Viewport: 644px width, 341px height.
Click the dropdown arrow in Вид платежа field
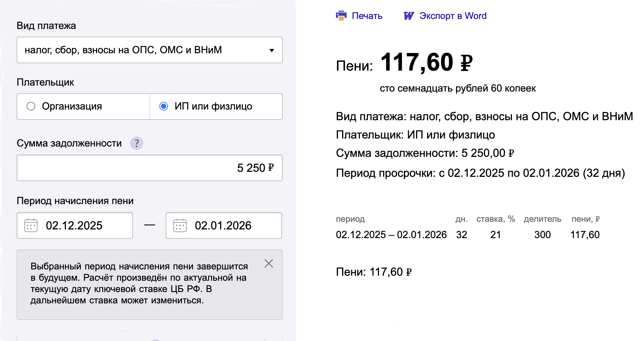(x=272, y=50)
